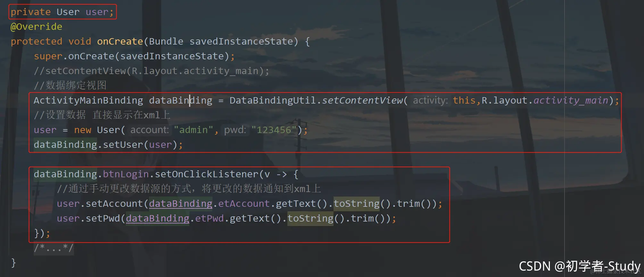Click the ActivityMainBinding type name
The width and height of the screenshot is (644, 277).
(x=88, y=100)
